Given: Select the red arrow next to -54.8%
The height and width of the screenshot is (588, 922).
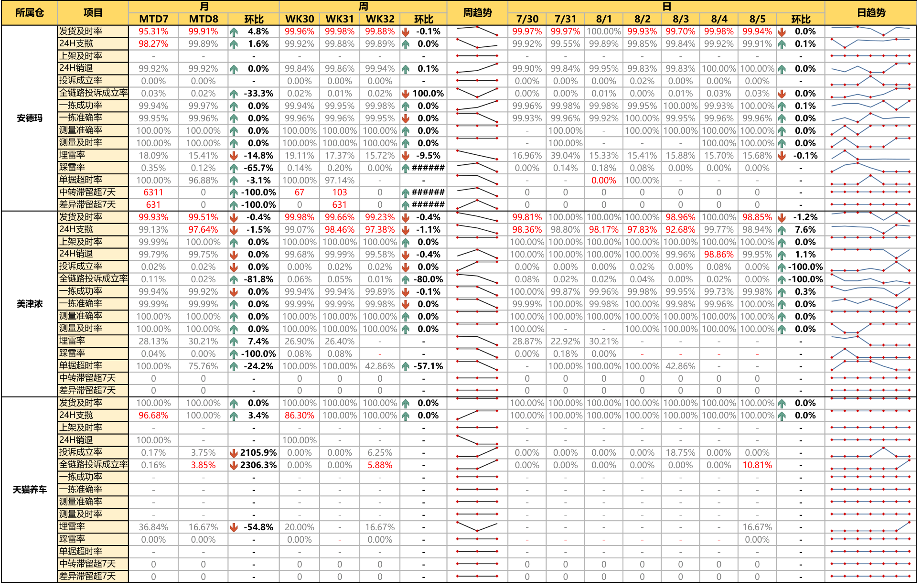Looking at the screenshot, I should tap(234, 528).
